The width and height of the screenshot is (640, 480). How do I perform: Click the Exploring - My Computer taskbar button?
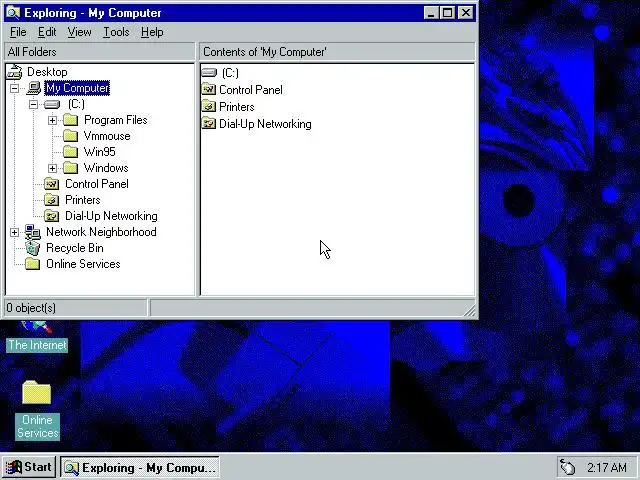click(140, 467)
